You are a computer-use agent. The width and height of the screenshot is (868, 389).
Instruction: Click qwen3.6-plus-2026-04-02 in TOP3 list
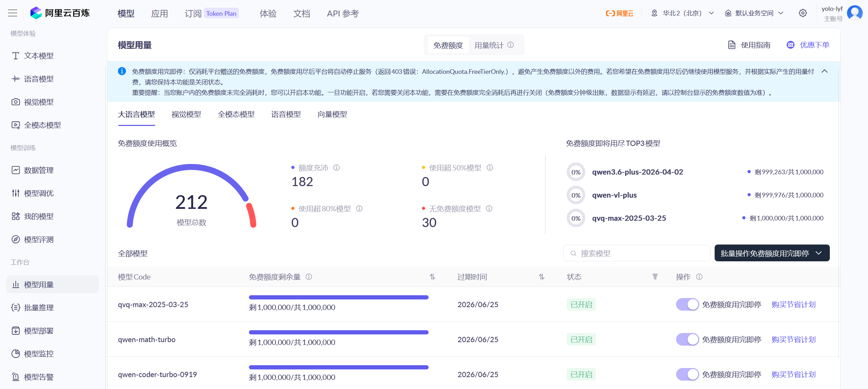[638, 172]
